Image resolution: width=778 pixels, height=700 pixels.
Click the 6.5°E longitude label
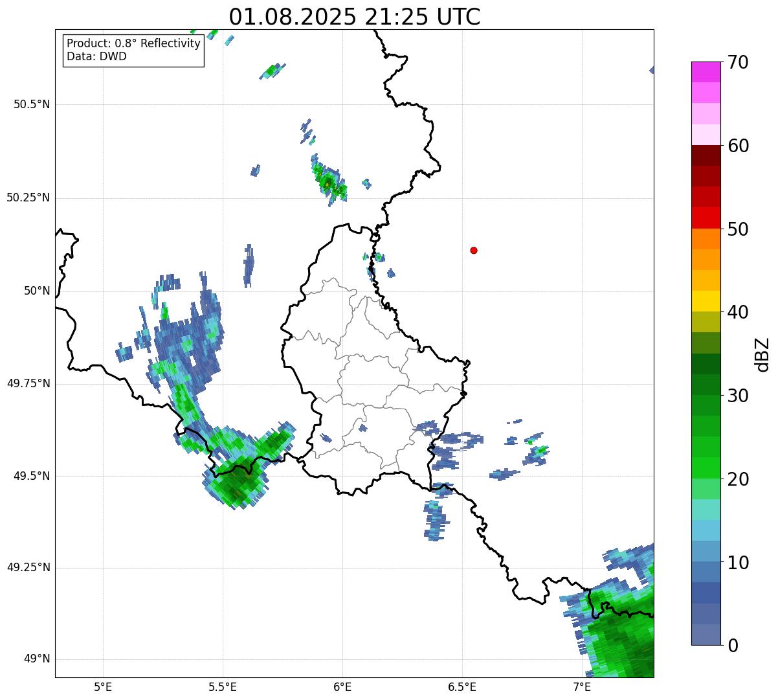[x=462, y=688]
